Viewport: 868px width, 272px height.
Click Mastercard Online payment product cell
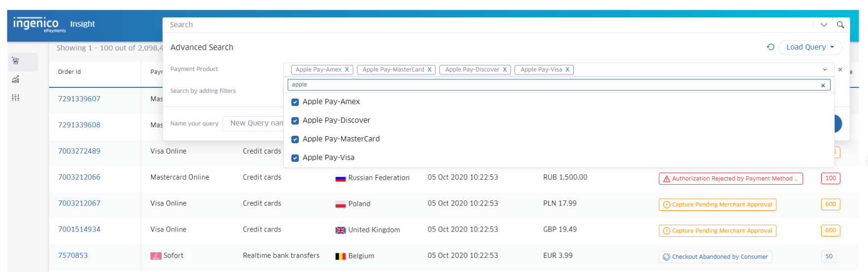180,177
